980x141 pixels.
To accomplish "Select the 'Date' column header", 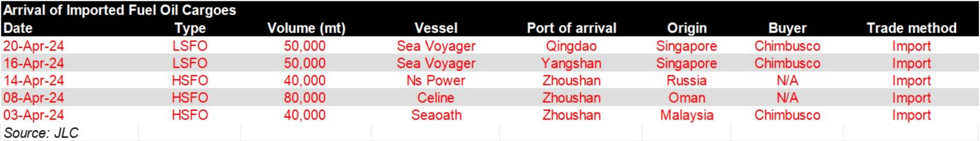I will [18, 28].
